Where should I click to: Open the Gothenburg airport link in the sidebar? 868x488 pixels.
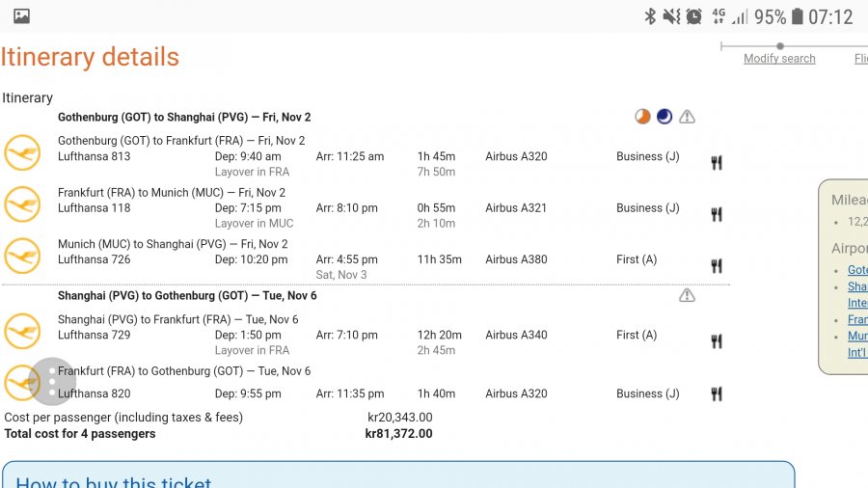point(856,270)
